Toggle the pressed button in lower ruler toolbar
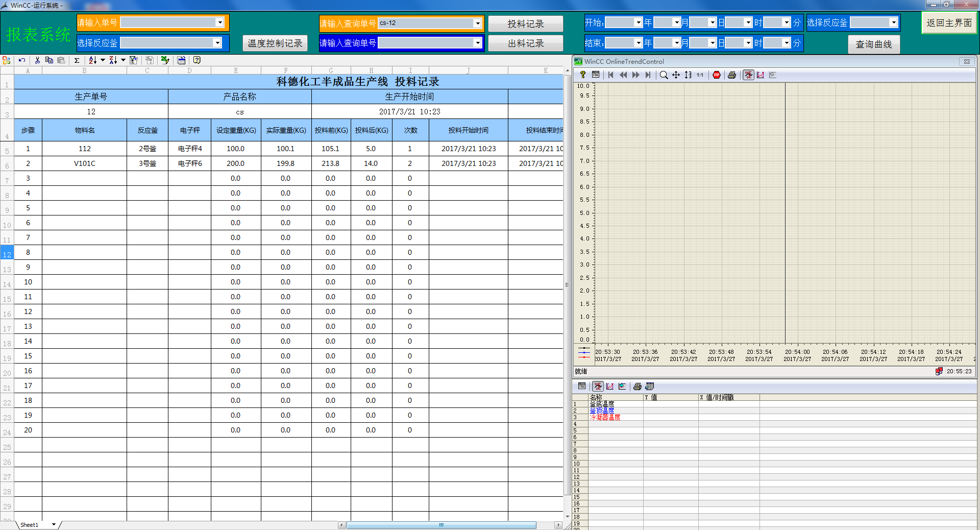The image size is (980, 530). point(598,387)
